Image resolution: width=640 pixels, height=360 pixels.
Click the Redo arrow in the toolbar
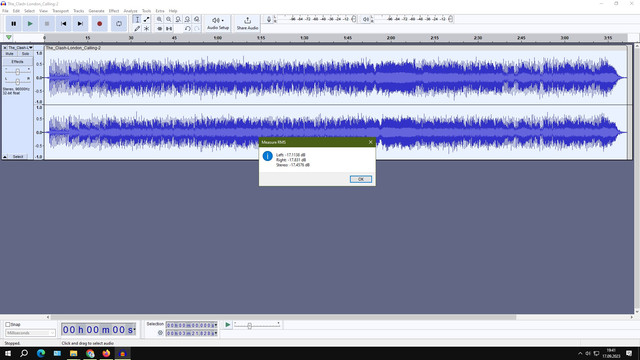(197, 29)
